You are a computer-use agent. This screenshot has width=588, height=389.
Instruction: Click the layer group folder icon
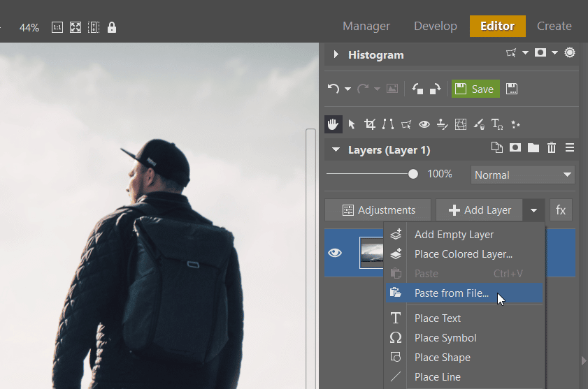point(533,148)
